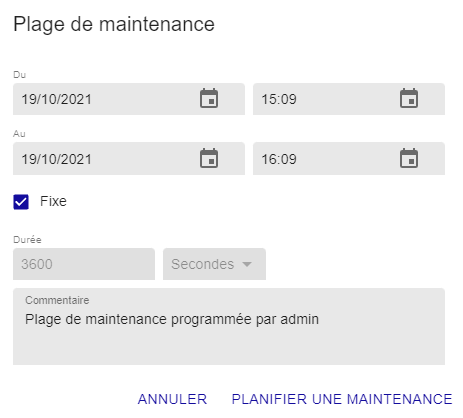Click the Durée field containing 3600

coord(84,264)
